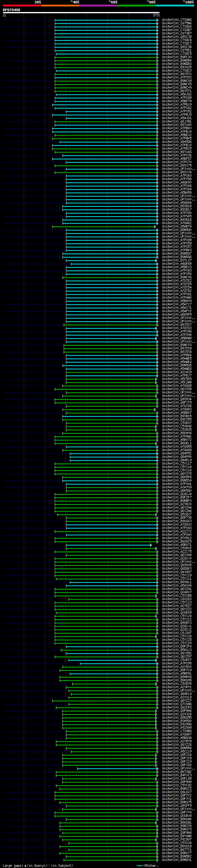Select the UniRef100_P92997 label
Screen dimensions: 197x868
tap(177, 840)
